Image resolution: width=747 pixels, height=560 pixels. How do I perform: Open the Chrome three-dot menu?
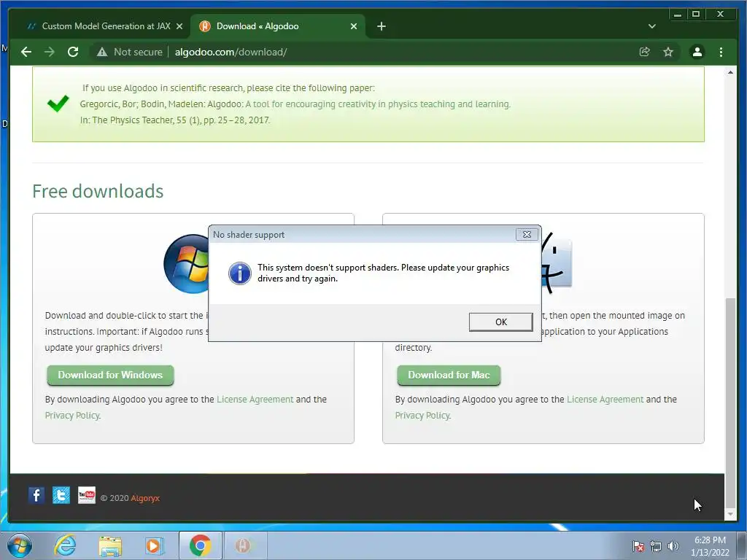click(721, 52)
